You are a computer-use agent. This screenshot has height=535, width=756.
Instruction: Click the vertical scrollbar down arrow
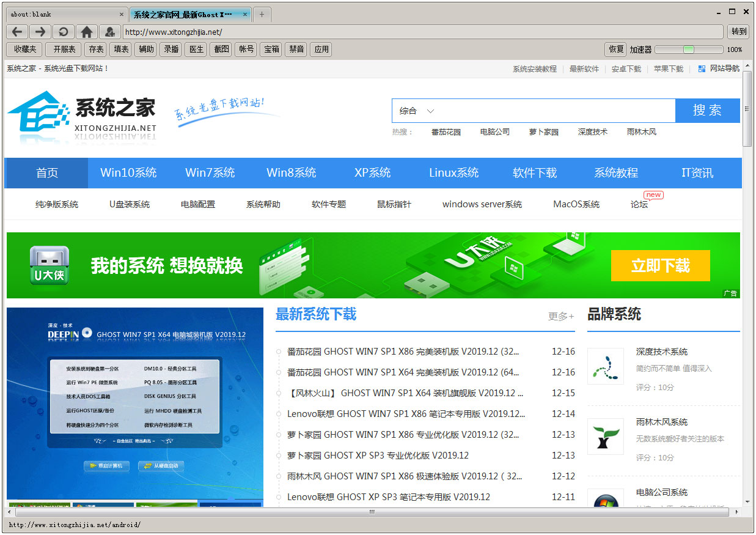(x=747, y=502)
